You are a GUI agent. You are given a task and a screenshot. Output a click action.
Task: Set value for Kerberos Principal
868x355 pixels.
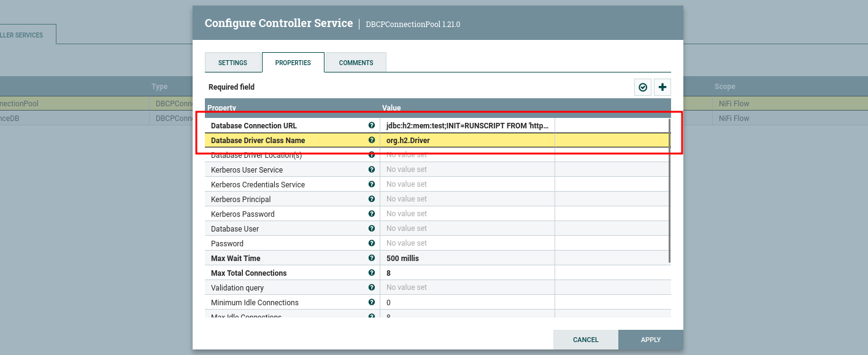click(467, 199)
